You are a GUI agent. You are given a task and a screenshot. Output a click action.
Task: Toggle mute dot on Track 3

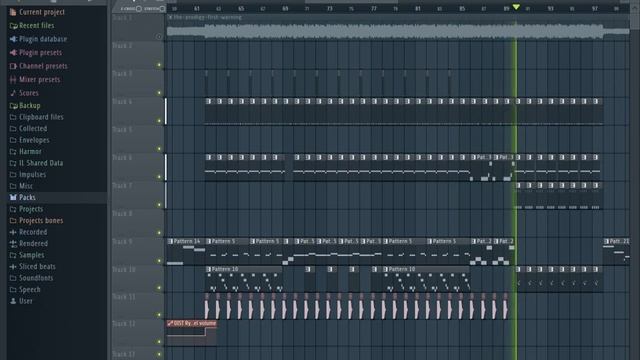pyautogui.click(x=159, y=93)
